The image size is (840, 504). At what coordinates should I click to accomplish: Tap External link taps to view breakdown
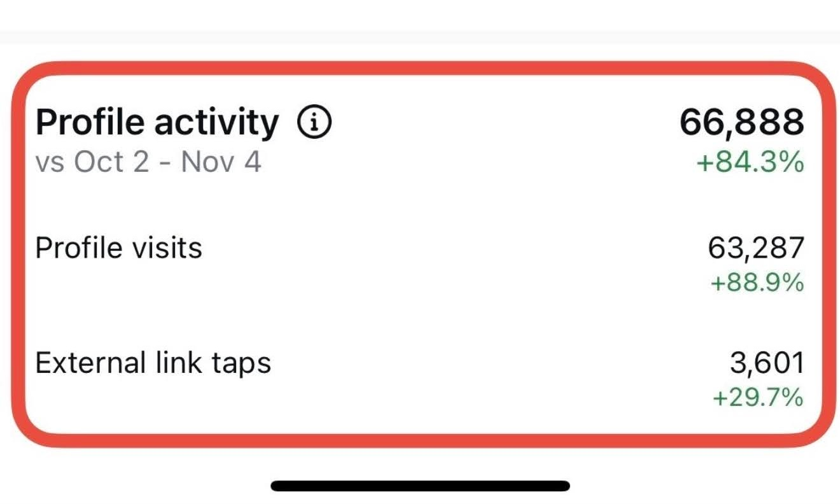point(153,363)
